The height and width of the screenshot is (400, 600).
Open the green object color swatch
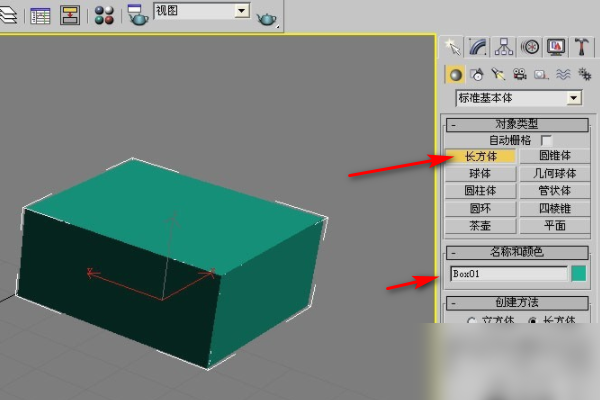click(x=579, y=274)
